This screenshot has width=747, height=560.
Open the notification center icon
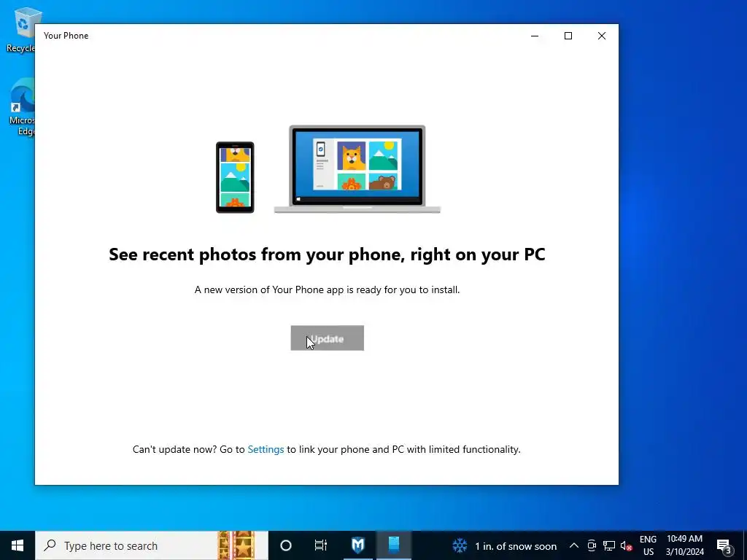(724, 545)
